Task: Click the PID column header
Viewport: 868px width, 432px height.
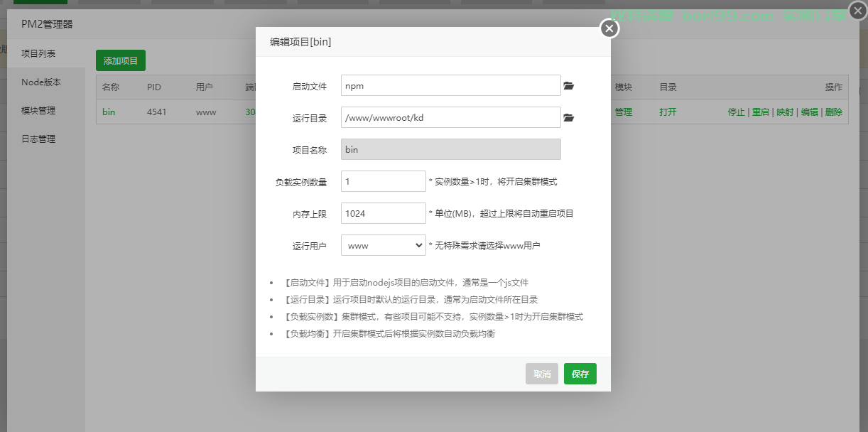Action: 154,87
